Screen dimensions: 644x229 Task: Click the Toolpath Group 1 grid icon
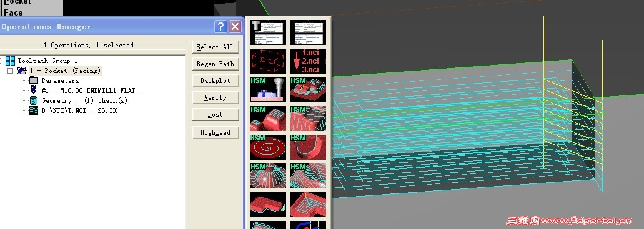[x=10, y=61]
